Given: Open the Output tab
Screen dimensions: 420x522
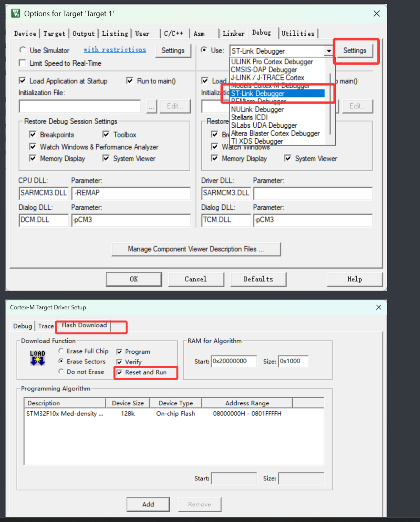Looking at the screenshot, I should 83,34.
